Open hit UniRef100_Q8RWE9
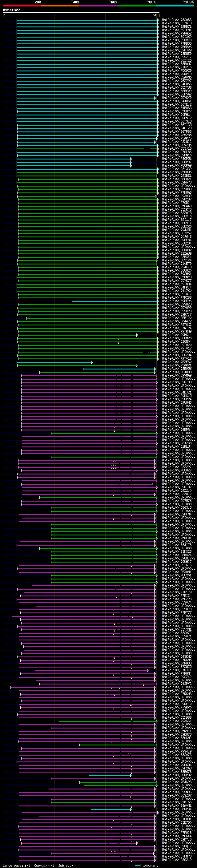 (177, 54)
